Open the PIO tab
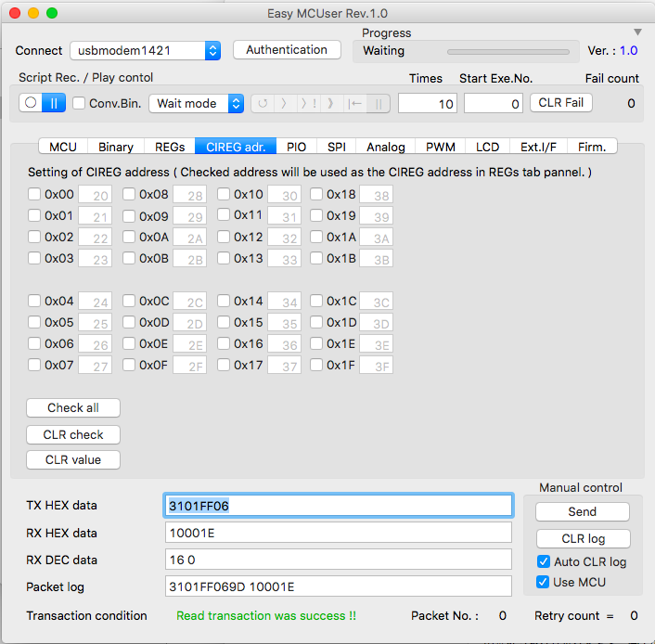The height and width of the screenshot is (644, 655). click(296, 147)
